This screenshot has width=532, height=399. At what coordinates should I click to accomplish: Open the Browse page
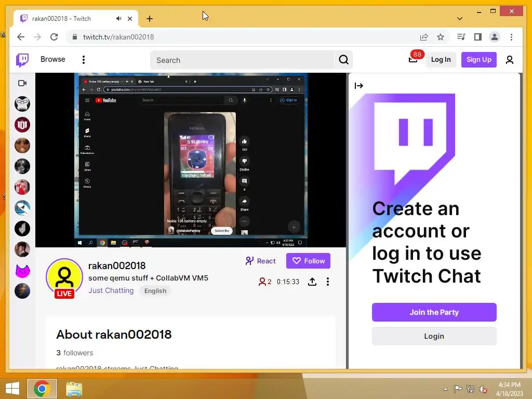click(x=52, y=59)
